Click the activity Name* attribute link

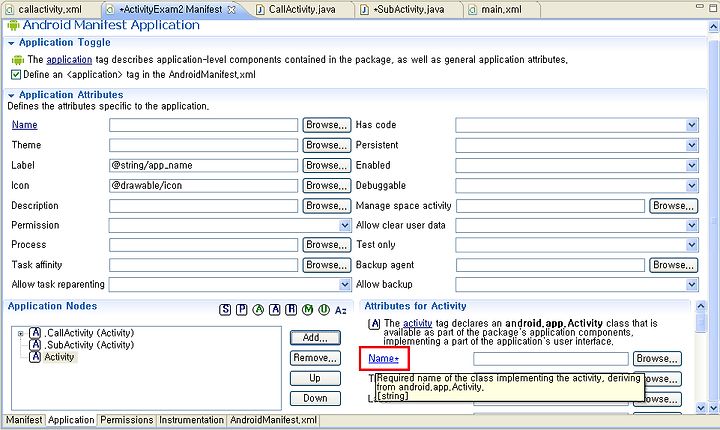pos(383,358)
